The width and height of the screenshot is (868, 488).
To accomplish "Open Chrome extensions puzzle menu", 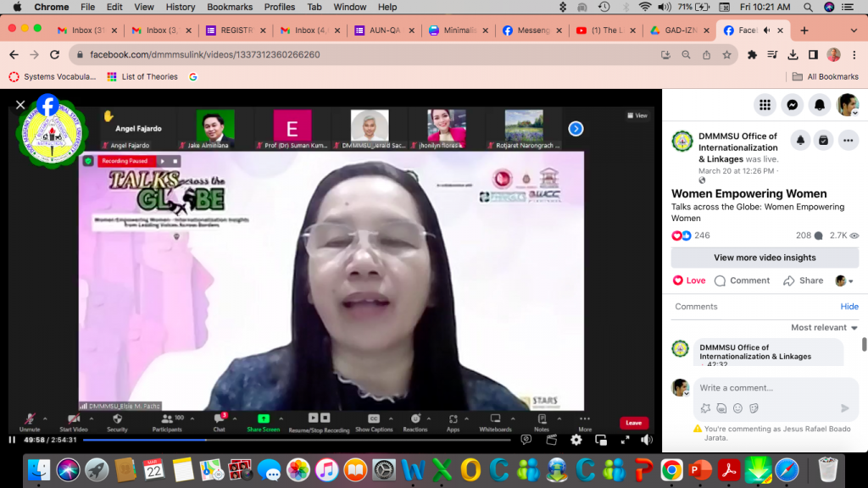I will tap(752, 55).
